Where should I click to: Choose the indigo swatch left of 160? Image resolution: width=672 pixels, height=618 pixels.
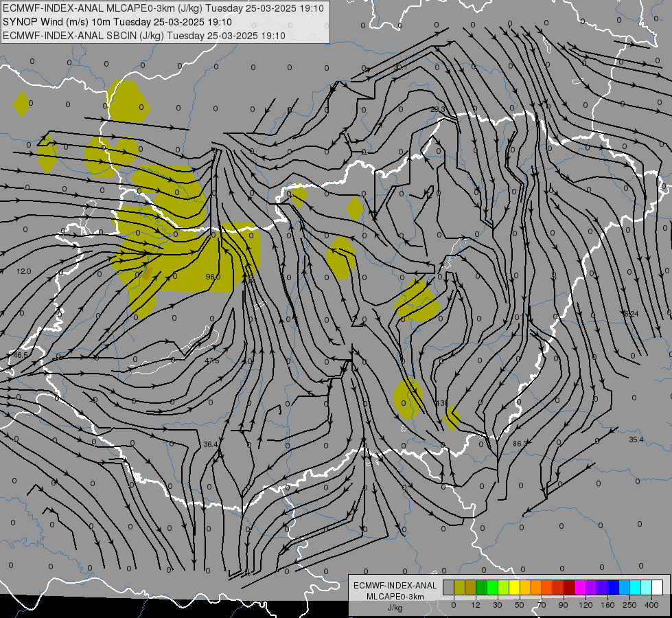click(602, 588)
